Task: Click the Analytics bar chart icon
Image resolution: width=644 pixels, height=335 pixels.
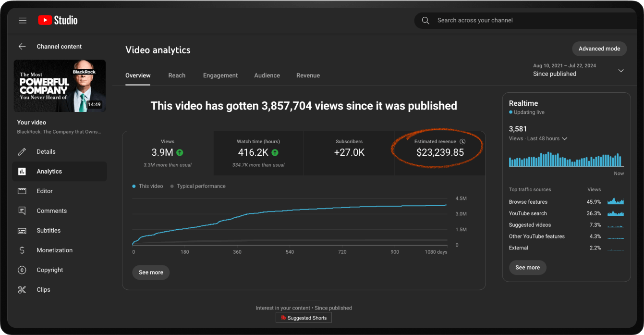Action: coord(22,172)
